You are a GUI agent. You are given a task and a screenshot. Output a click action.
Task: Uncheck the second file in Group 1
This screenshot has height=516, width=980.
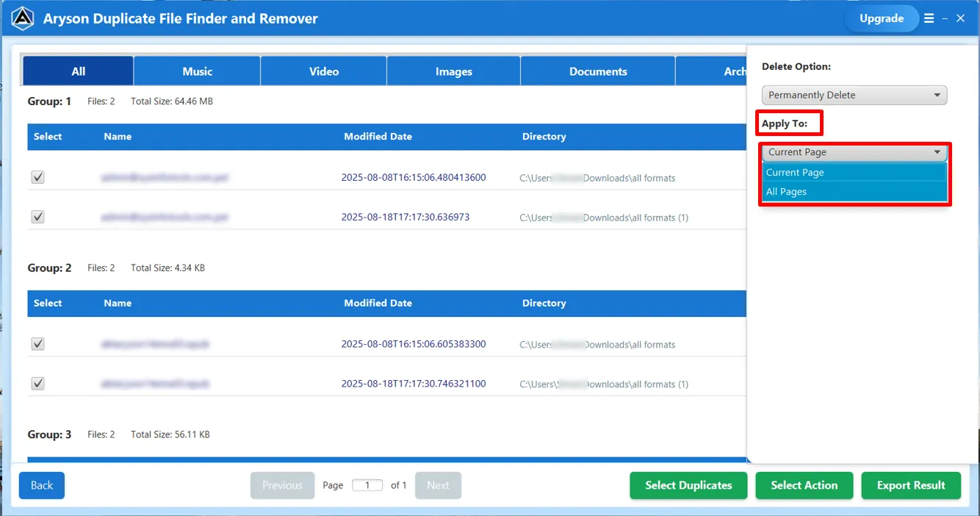click(37, 216)
